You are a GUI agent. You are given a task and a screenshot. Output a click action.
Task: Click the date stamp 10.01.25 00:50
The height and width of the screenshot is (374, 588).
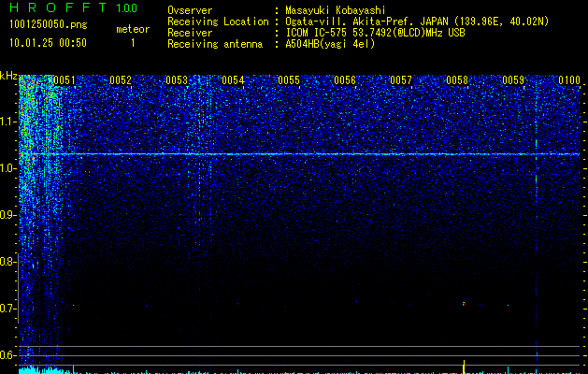(48, 43)
